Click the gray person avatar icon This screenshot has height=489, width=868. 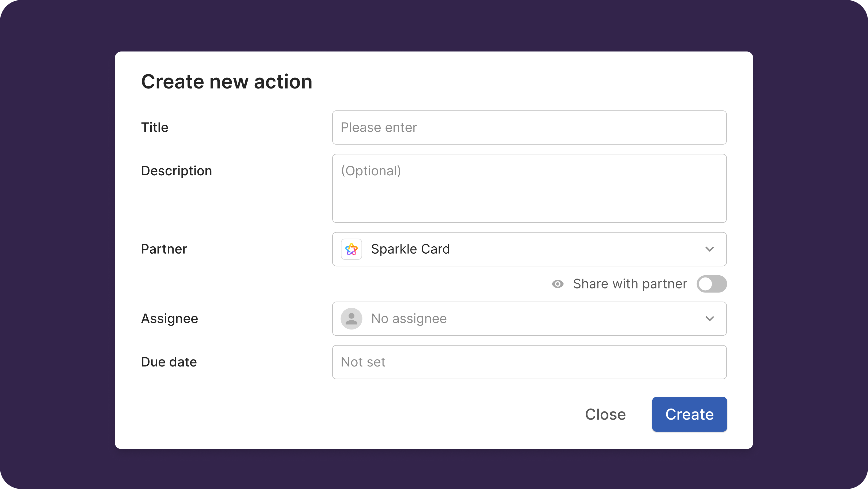351,319
